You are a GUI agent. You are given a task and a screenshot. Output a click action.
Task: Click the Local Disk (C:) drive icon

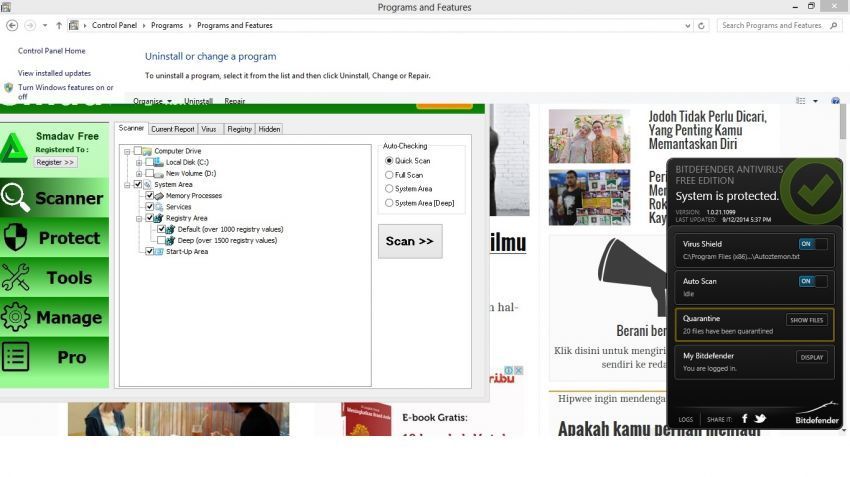point(158,162)
